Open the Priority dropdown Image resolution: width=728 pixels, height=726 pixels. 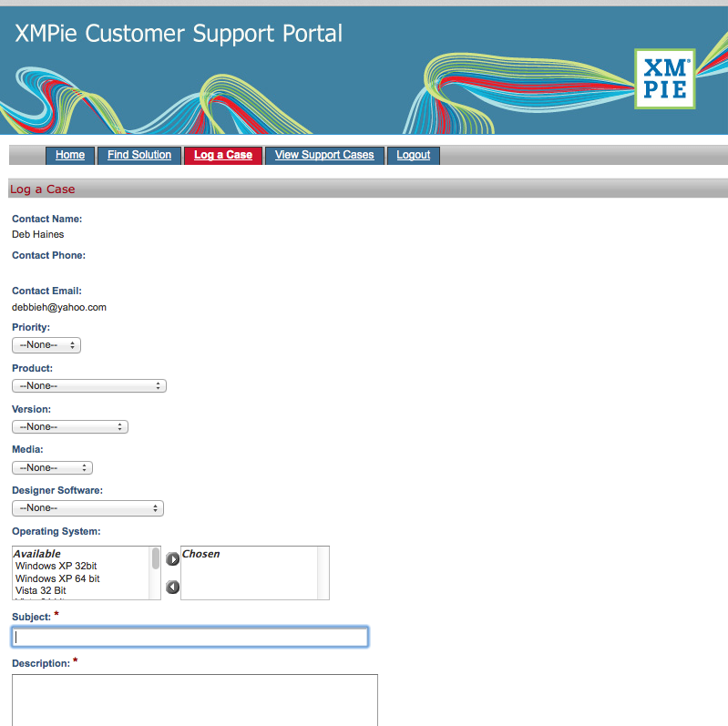coord(46,345)
